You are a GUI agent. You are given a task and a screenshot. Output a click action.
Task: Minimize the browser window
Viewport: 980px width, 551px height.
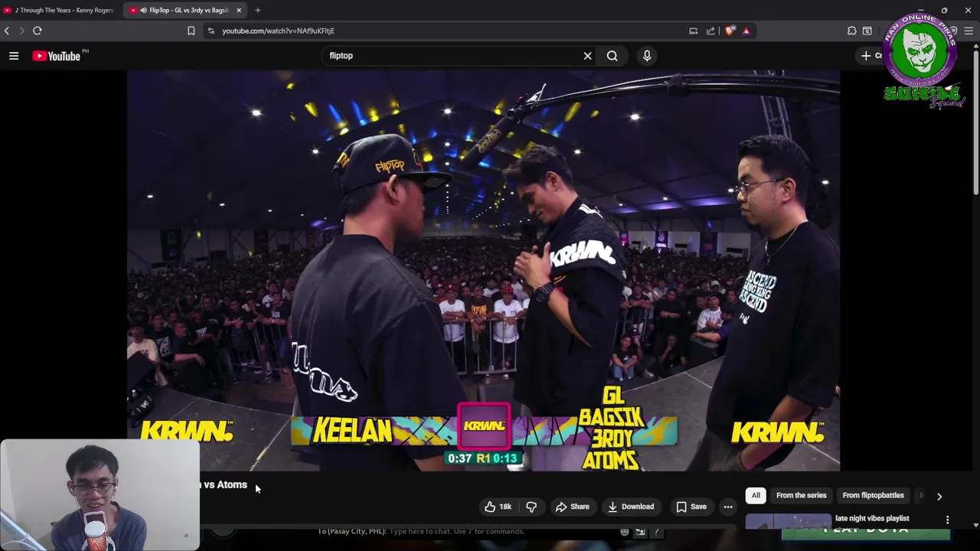click(921, 10)
